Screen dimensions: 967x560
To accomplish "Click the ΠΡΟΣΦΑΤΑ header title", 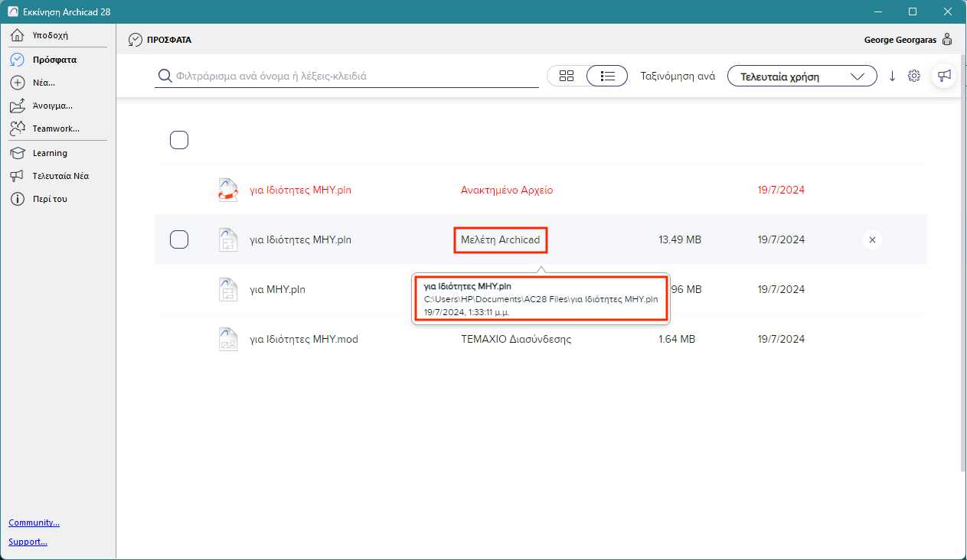I will tap(169, 40).
